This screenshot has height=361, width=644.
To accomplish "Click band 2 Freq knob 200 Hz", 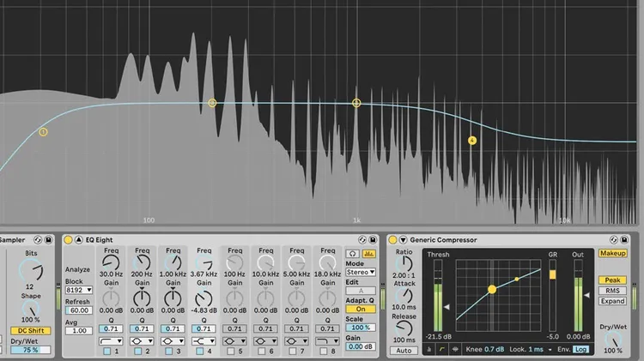I will pyautogui.click(x=142, y=262).
